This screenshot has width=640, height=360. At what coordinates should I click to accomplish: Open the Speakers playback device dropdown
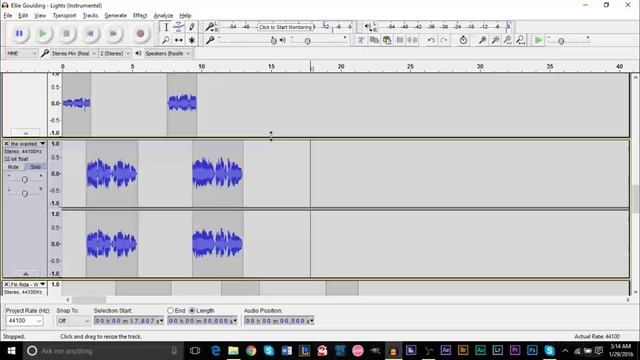coord(168,53)
